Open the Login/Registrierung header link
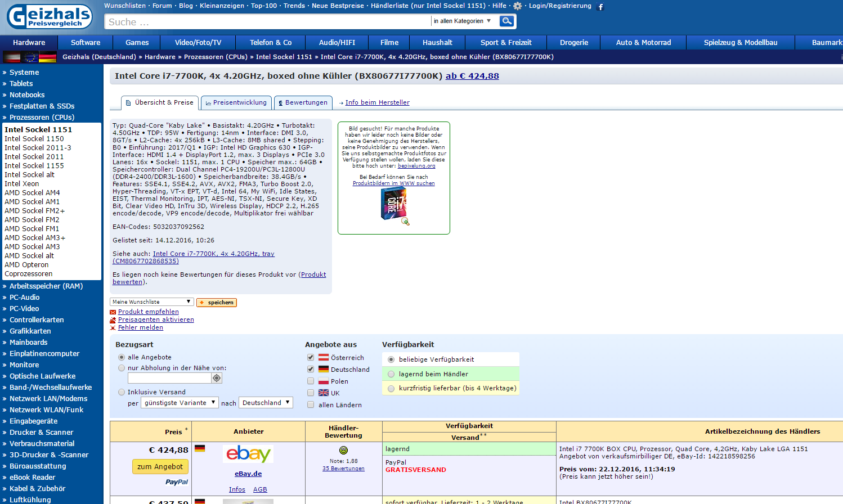The width and height of the screenshot is (843, 504). coord(560,6)
